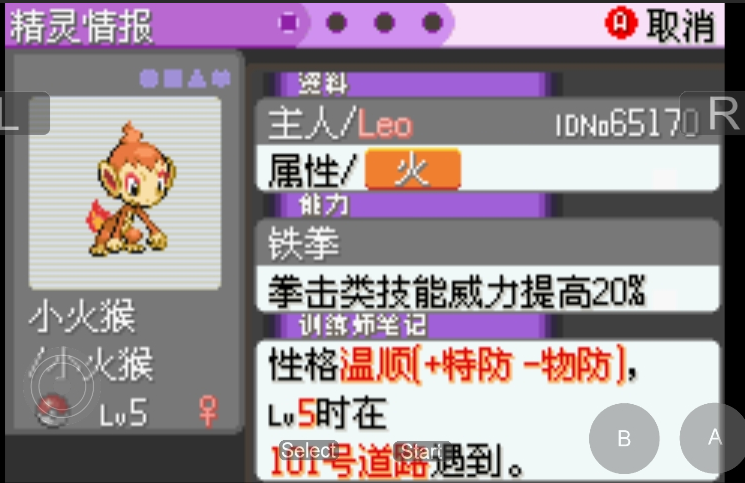The width and height of the screenshot is (745, 483).
Task: Click the circle marking icon
Action: click(x=149, y=79)
